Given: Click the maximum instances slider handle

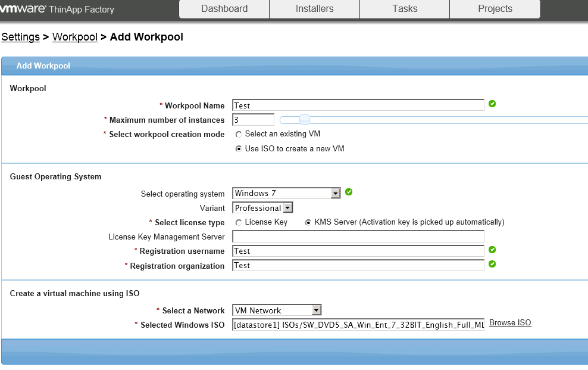Looking at the screenshot, I should tap(305, 120).
